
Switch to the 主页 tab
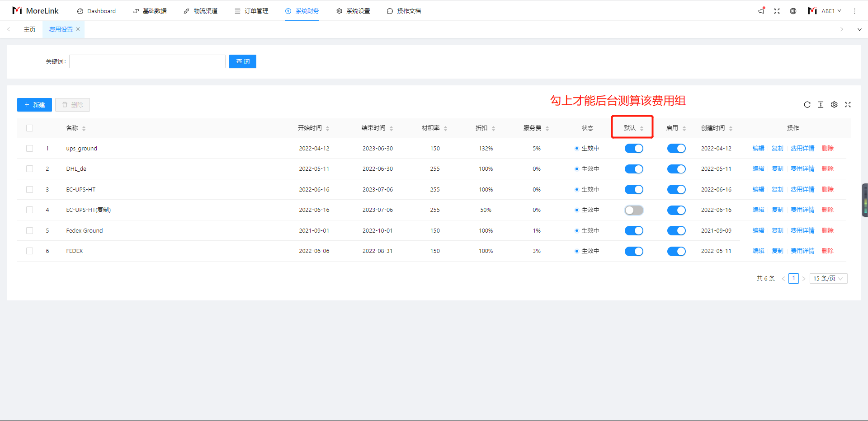click(x=30, y=29)
